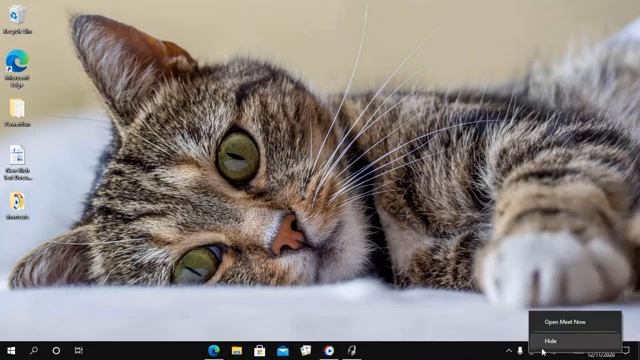The image size is (640, 360).
Task: Open File Explorer from the taskbar
Action: (x=237, y=351)
